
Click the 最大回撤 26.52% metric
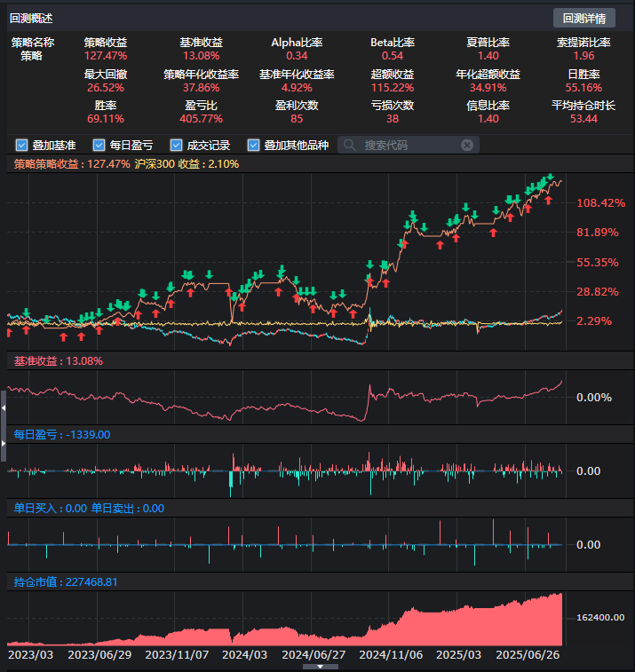coord(106,81)
